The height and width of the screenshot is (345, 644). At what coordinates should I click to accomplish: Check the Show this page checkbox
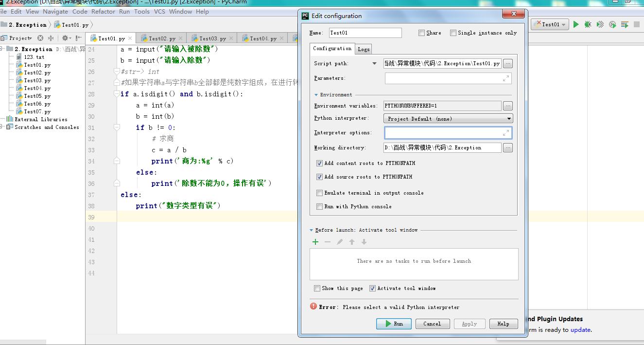click(317, 288)
